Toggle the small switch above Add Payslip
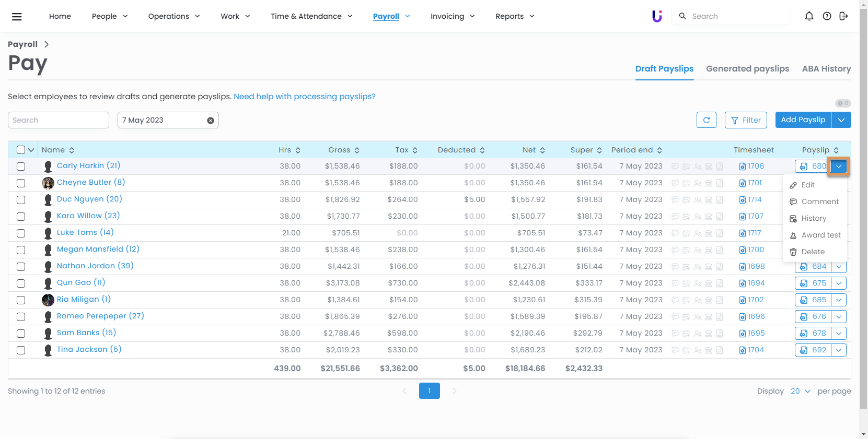 842,103
